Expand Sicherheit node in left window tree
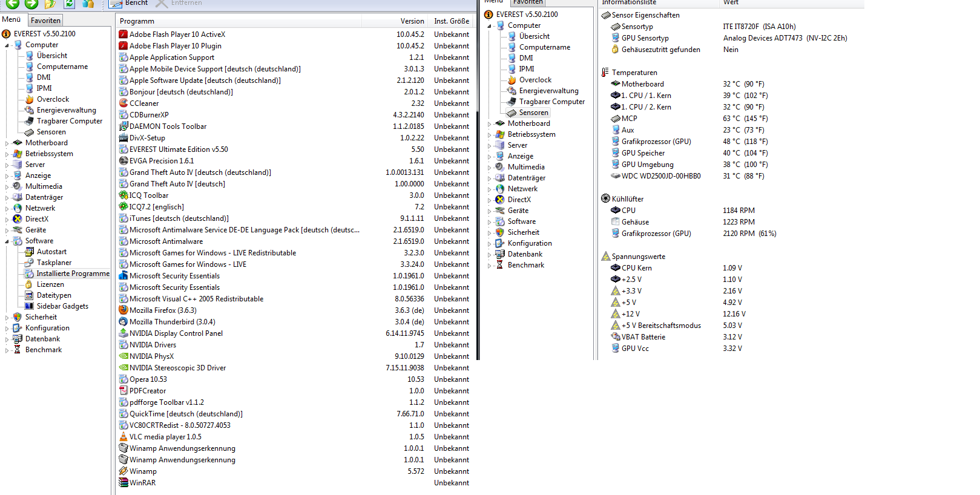 pos(7,318)
